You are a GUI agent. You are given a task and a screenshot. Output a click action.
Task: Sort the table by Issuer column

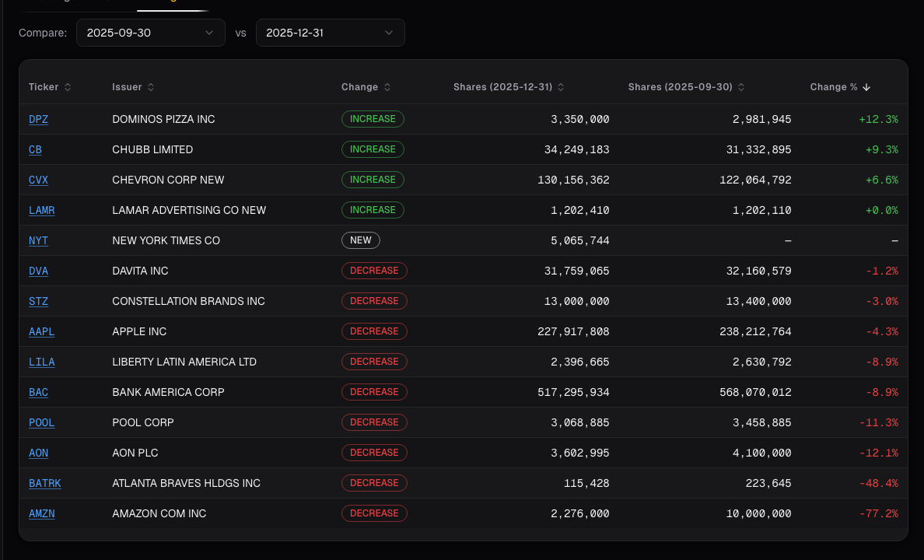[x=133, y=87]
